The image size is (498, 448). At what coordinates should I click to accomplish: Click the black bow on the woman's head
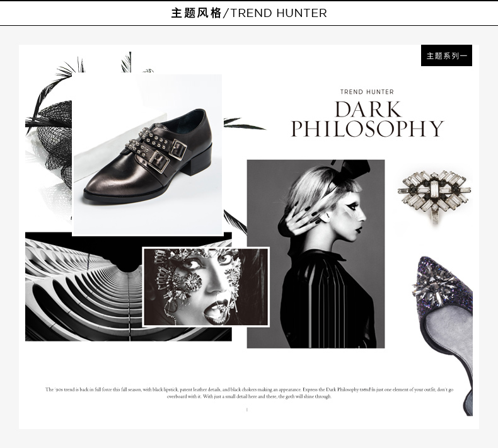pyautogui.click(x=354, y=168)
